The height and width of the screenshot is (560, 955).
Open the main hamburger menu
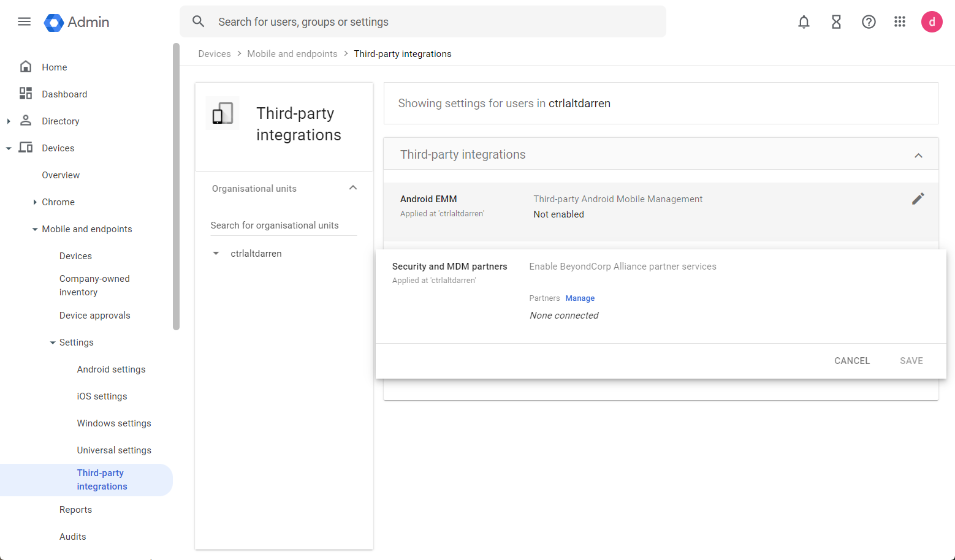coord(25,22)
